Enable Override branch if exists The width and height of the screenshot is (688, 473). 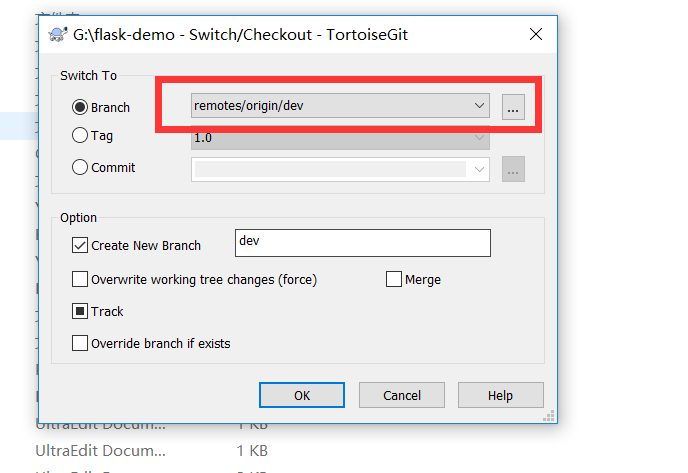click(79, 343)
